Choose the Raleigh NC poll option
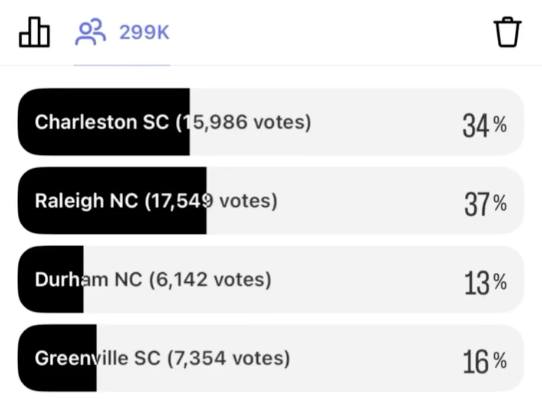The width and height of the screenshot is (542, 399). tap(271, 201)
